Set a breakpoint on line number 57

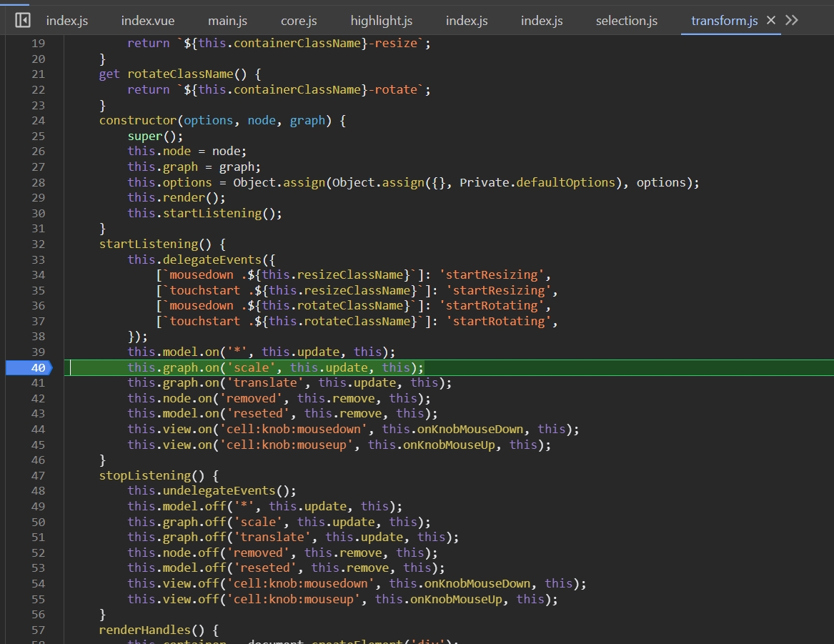[38, 630]
